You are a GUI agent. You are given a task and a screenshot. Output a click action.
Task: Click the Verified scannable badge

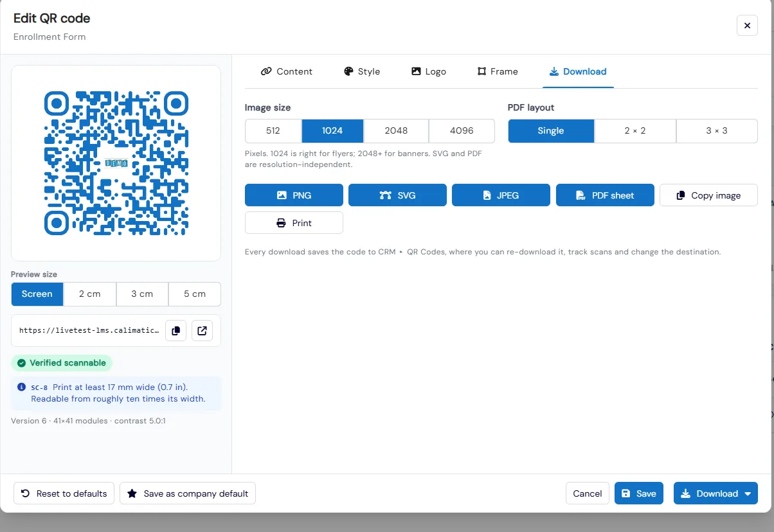click(62, 363)
